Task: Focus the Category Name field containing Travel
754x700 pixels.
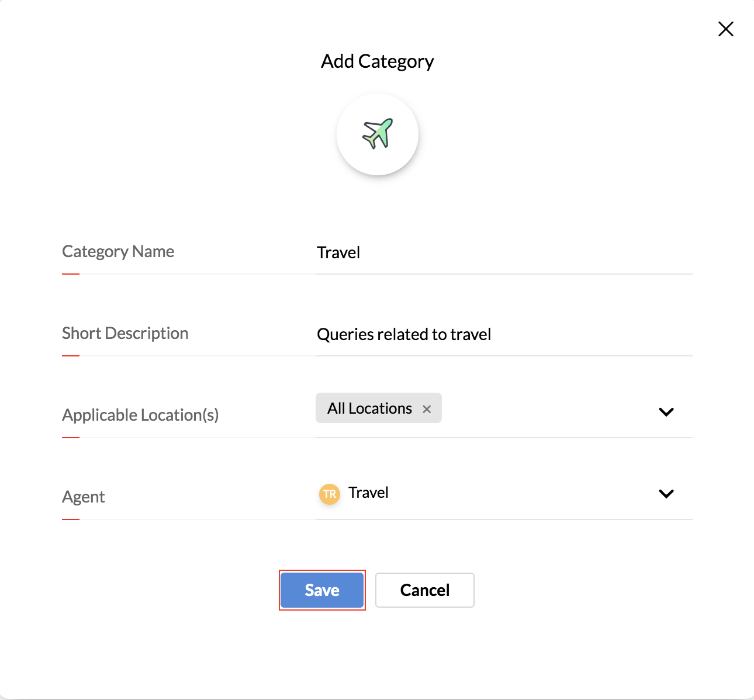Action: point(504,252)
